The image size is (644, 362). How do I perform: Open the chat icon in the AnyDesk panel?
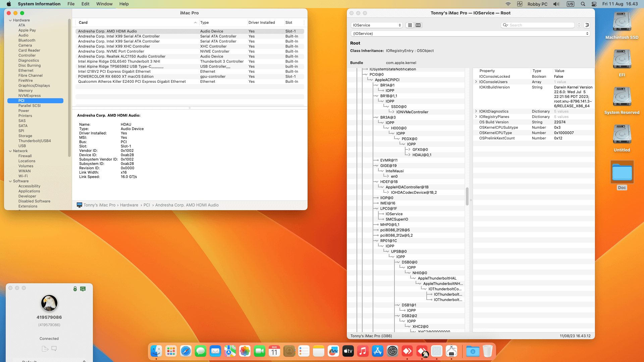[x=54, y=349]
